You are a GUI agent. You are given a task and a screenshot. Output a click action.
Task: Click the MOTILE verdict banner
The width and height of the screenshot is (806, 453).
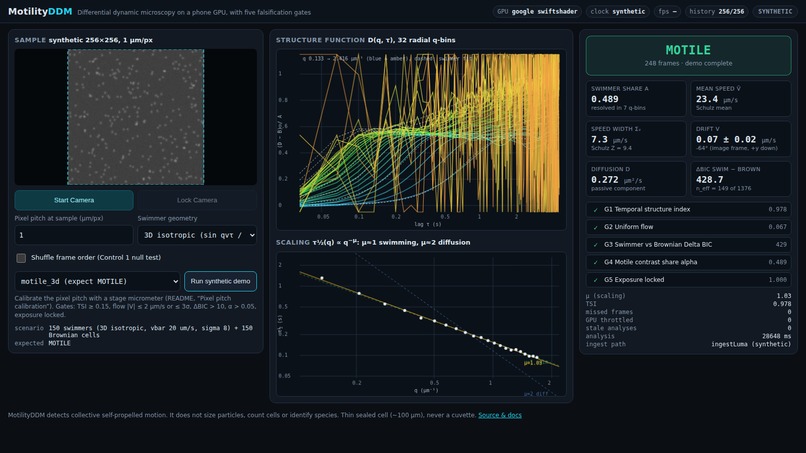point(688,56)
